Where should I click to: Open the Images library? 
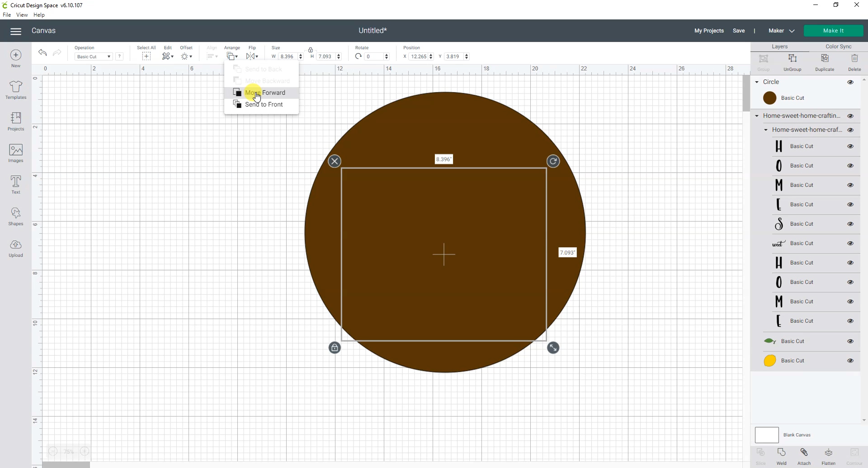16,153
